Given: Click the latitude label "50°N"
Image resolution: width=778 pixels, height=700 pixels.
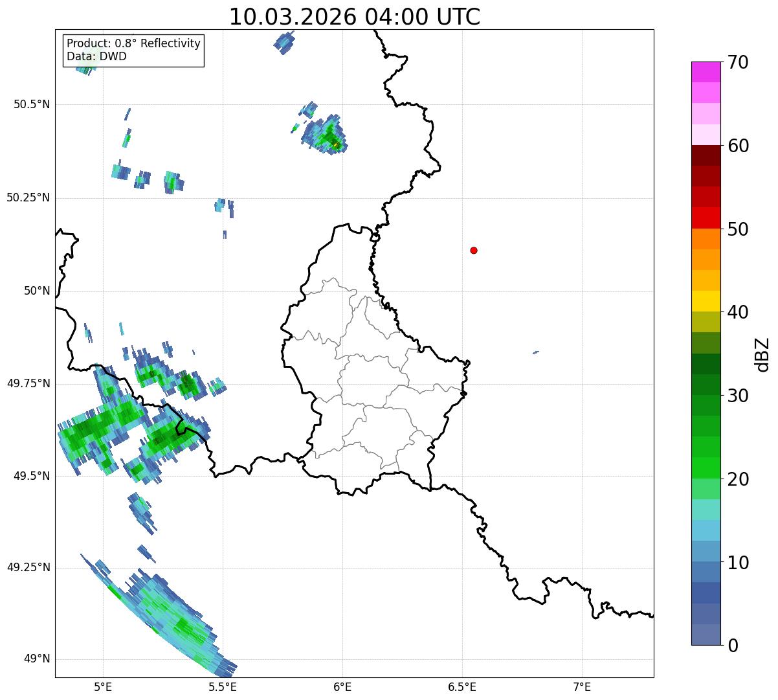Looking at the screenshot, I should (38, 291).
